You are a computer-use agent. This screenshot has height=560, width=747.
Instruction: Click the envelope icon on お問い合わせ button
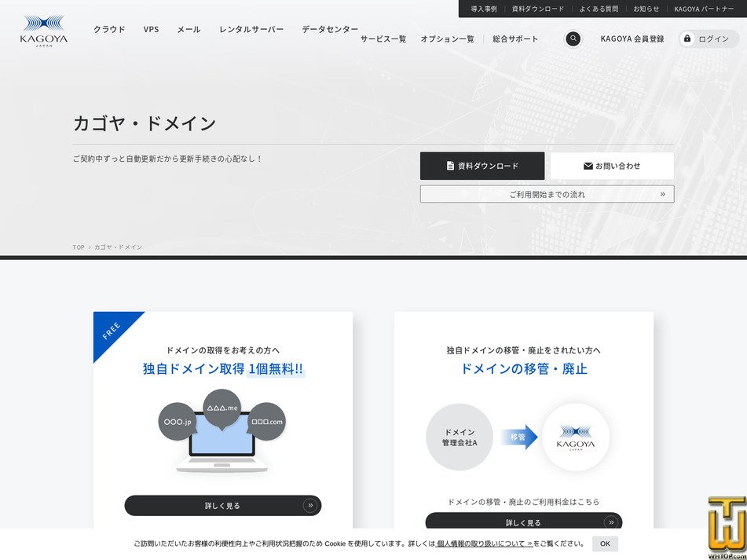click(588, 166)
